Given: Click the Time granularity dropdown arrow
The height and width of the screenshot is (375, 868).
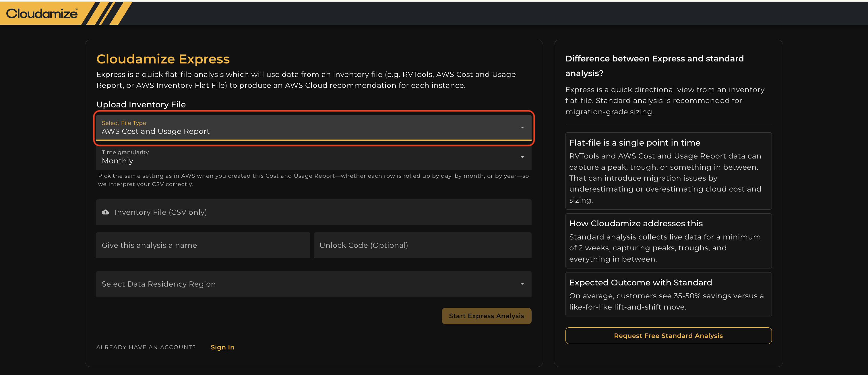Looking at the screenshot, I should [522, 157].
